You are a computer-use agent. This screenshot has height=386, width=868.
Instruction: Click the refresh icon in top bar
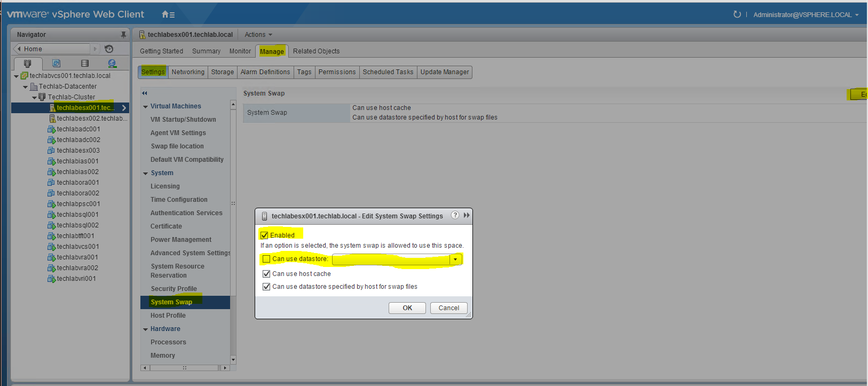(737, 14)
